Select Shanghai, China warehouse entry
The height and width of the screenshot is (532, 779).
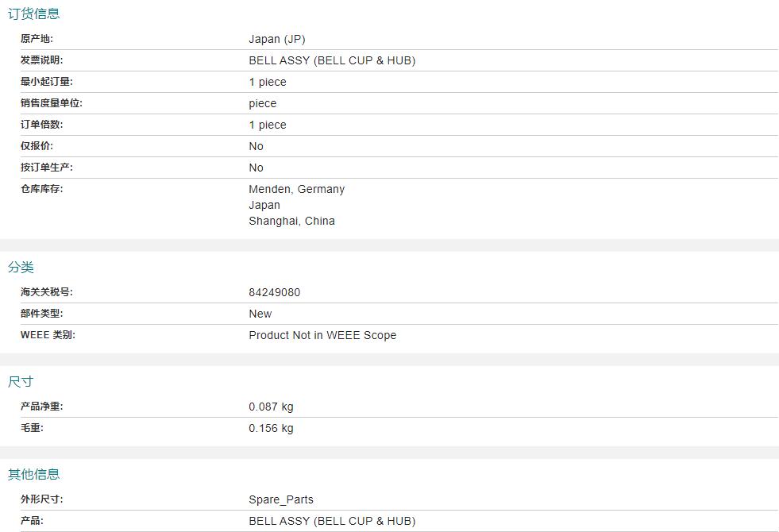(291, 221)
